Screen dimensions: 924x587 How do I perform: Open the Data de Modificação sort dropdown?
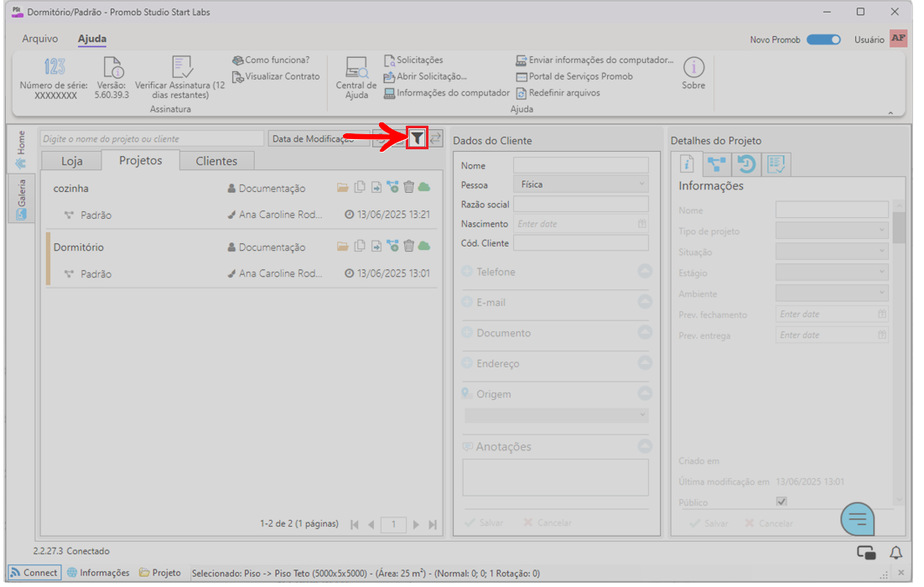point(319,138)
